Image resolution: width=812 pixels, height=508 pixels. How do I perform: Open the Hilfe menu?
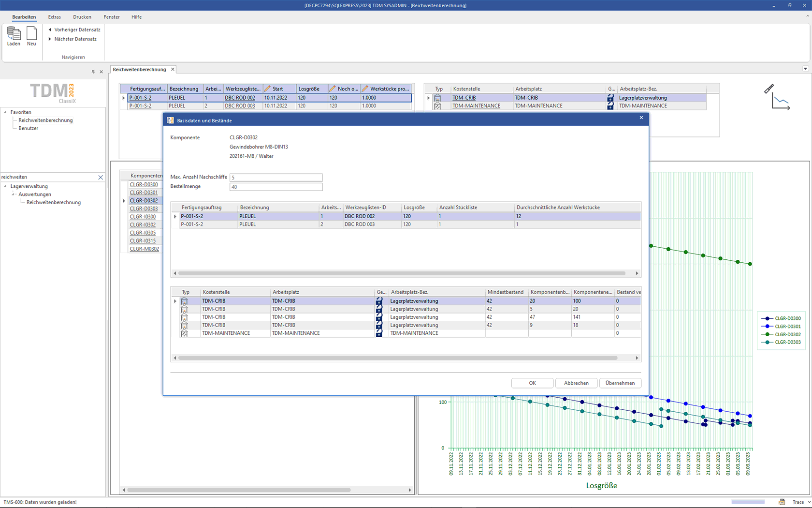[136, 17]
